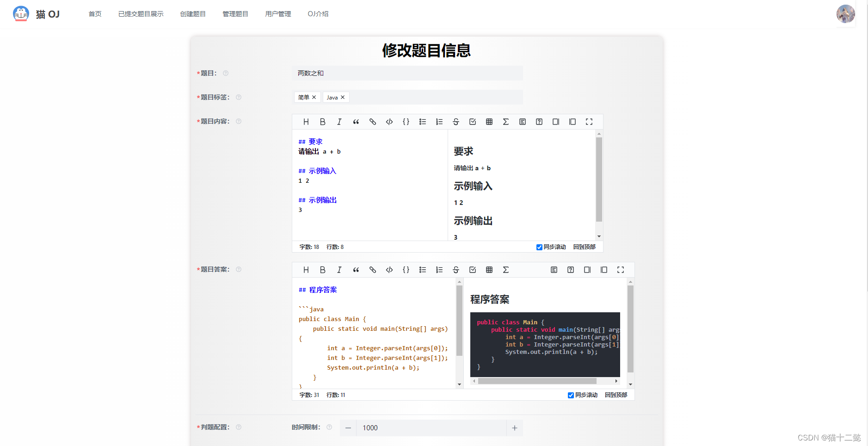
Task: Open 用户管理 menu item
Action: pos(278,14)
